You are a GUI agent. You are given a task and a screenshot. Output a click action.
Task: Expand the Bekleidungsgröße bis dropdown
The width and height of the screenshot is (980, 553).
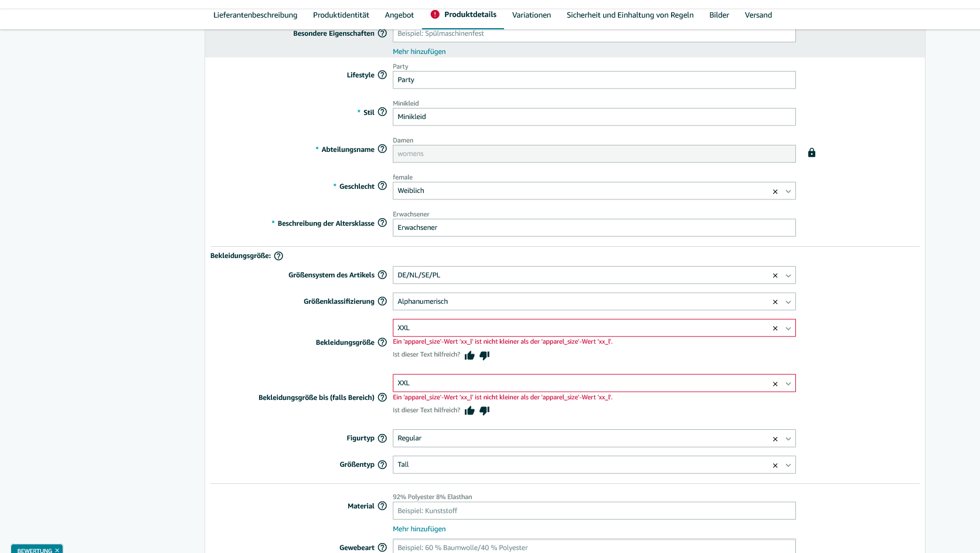pyautogui.click(x=788, y=384)
